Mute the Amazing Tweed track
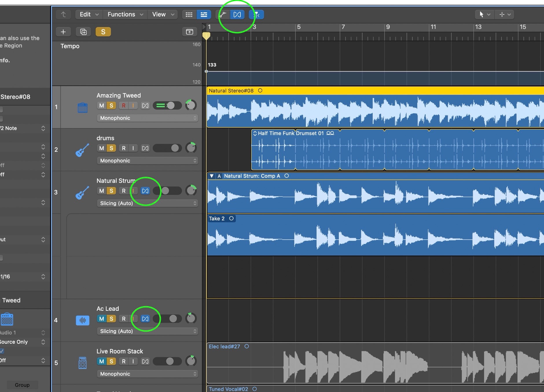This screenshot has height=392, width=544. 101,106
